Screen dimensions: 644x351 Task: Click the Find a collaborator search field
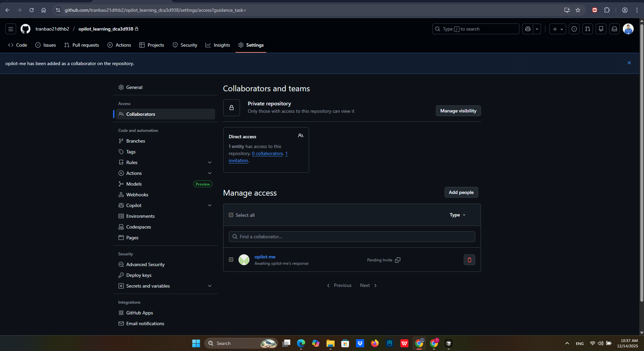point(352,237)
